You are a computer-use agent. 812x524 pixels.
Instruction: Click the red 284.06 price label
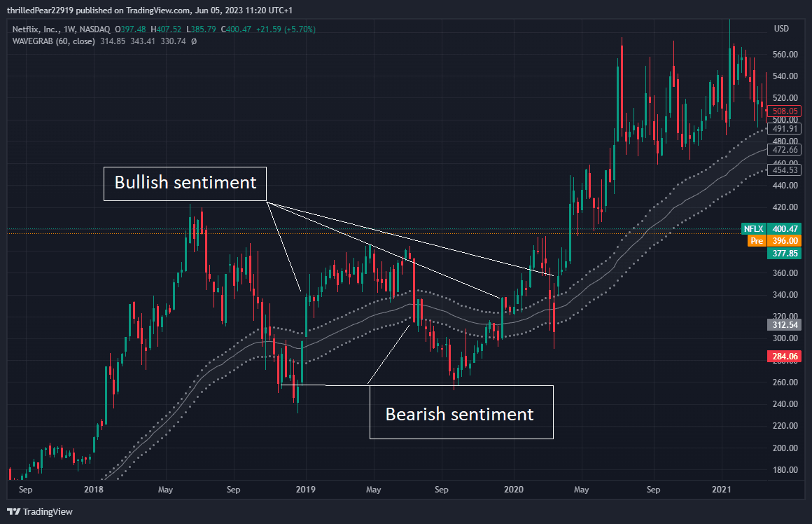coord(785,356)
